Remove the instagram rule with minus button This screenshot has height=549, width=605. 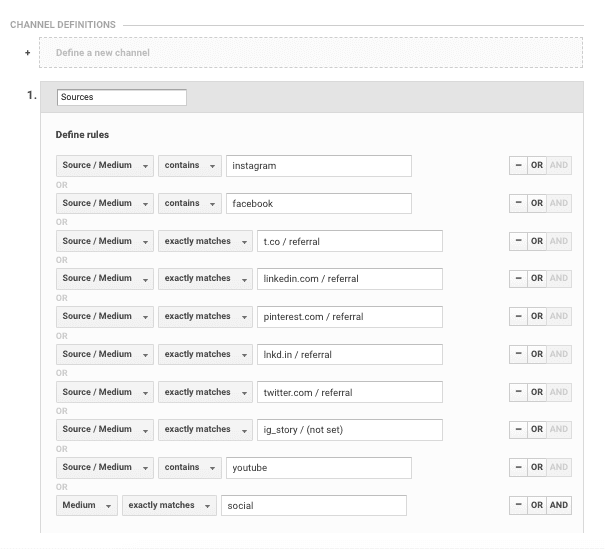[518, 166]
